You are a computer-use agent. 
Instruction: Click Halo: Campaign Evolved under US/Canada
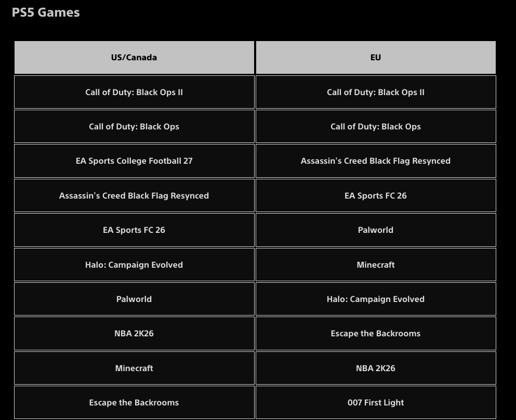(134, 265)
